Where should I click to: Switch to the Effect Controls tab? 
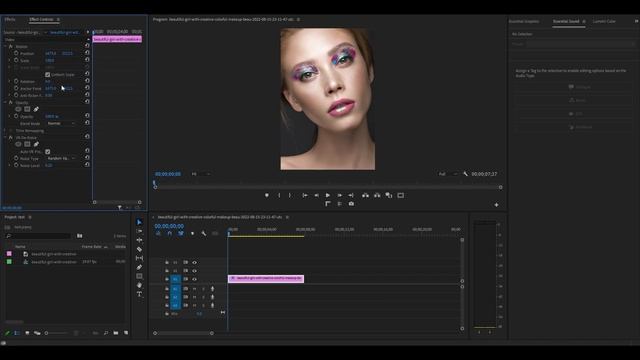pos(41,19)
